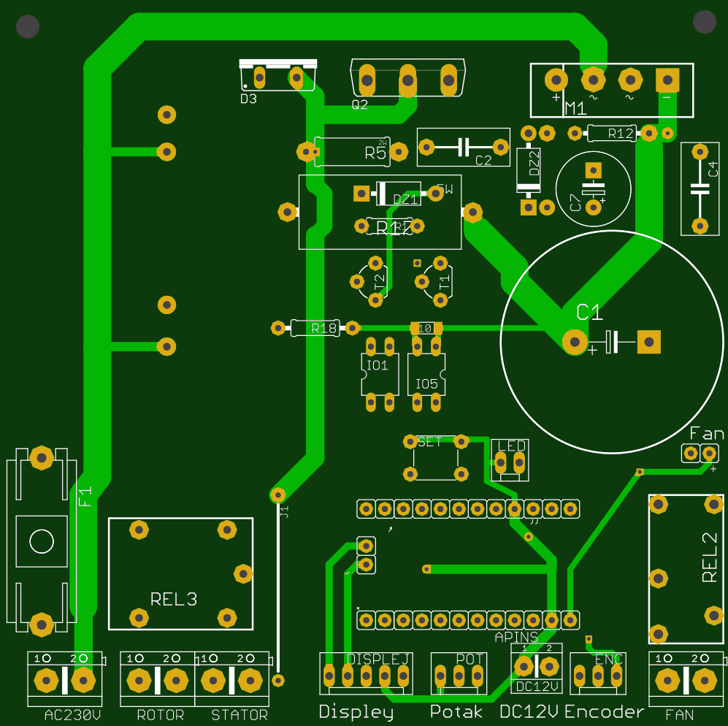Click pad 1 of the DC12V connector
728x726 pixels.
[x=524, y=665]
